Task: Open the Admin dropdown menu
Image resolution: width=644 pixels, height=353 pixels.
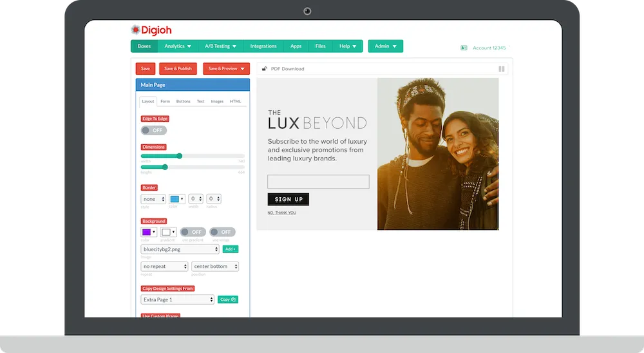Action: click(x=386, y=46)
